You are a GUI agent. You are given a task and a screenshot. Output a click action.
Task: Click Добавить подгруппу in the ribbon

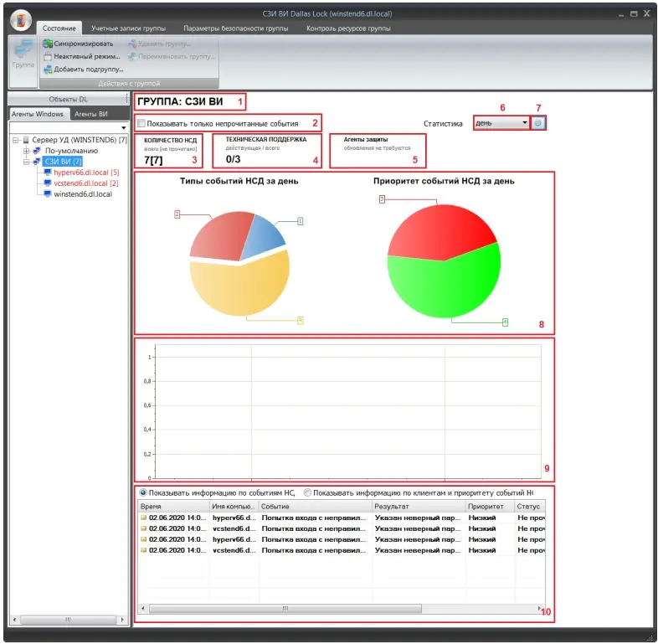[82, 69]
